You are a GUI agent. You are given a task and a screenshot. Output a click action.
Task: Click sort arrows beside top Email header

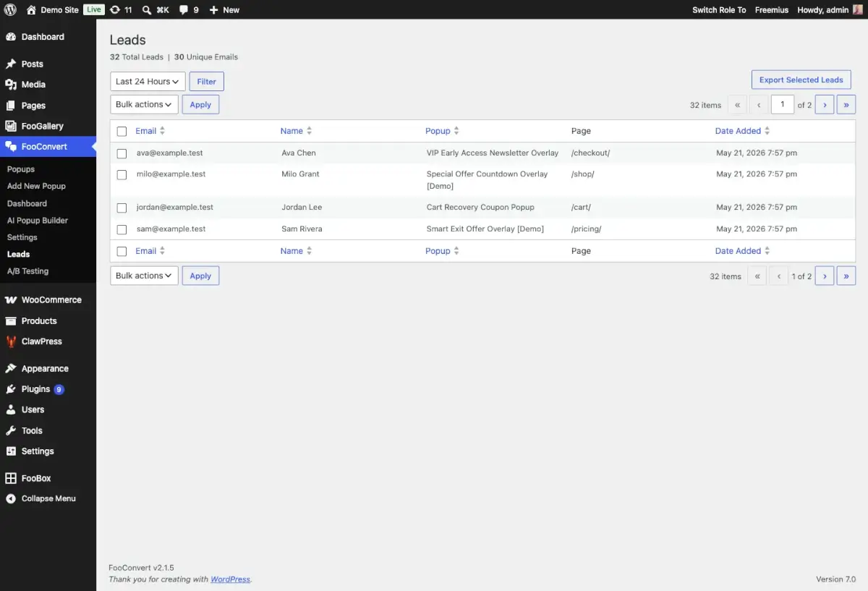click(162, 131)
